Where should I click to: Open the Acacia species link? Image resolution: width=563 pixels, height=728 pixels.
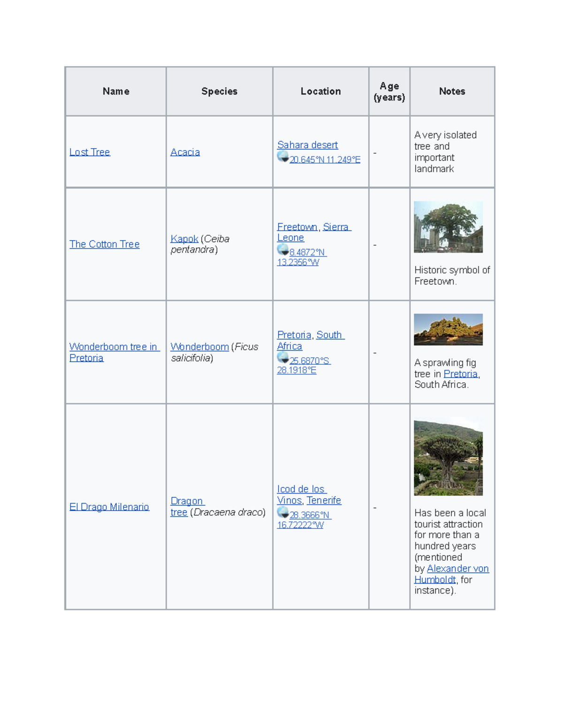(x=185, y=152)
